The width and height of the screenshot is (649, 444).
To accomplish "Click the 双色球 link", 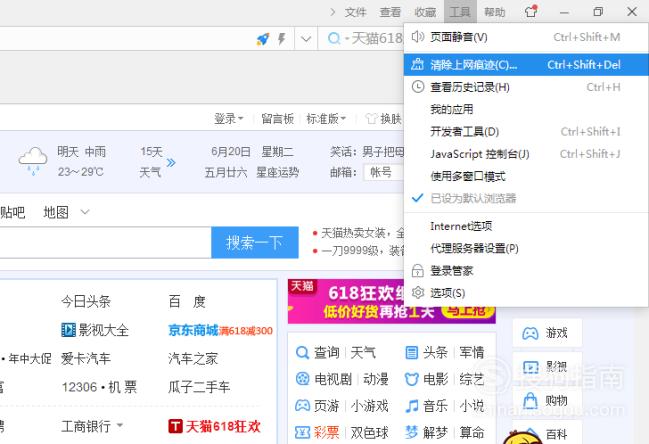I will coord(370,433).
